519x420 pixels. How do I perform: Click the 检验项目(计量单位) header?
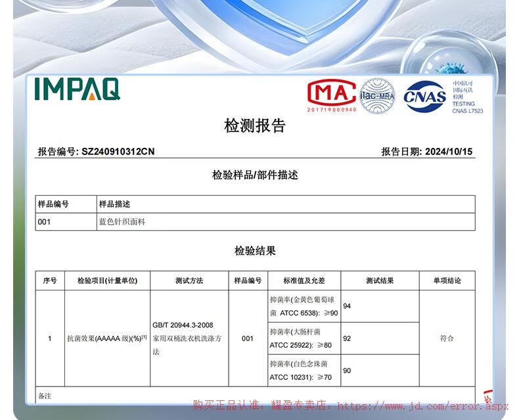click(107, 281)
